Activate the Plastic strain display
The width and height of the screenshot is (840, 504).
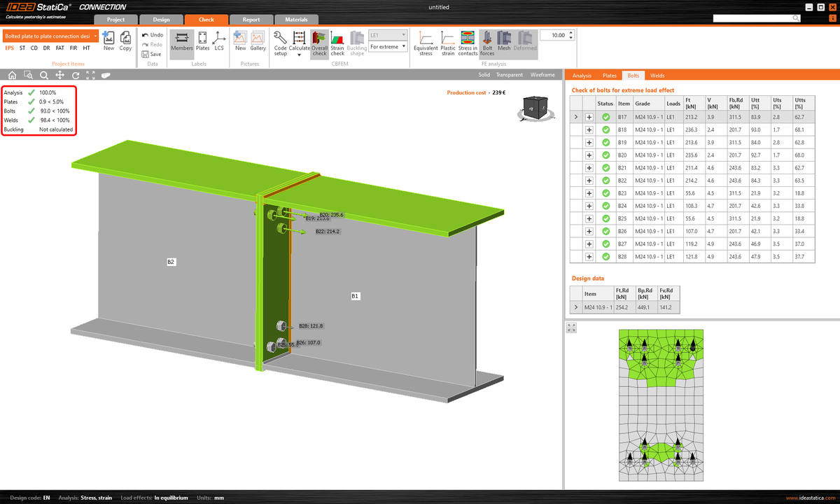[x=447, y=43]
